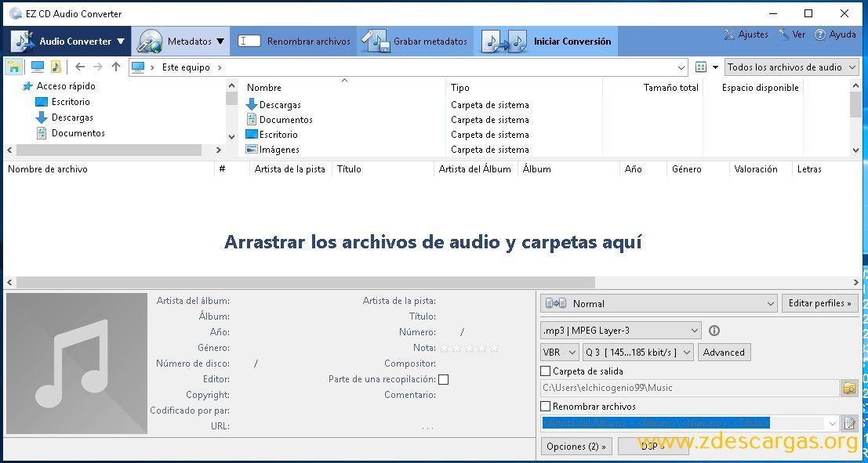This screenshot has width=868, height=463.
Task: Start conversion with Iniciar Conversión
Action: 547,41
